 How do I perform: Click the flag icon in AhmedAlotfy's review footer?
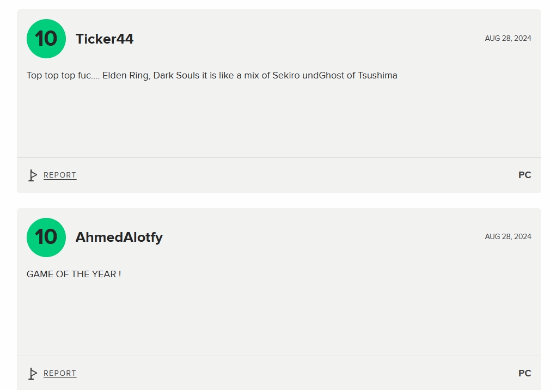(x=32, y=374)
